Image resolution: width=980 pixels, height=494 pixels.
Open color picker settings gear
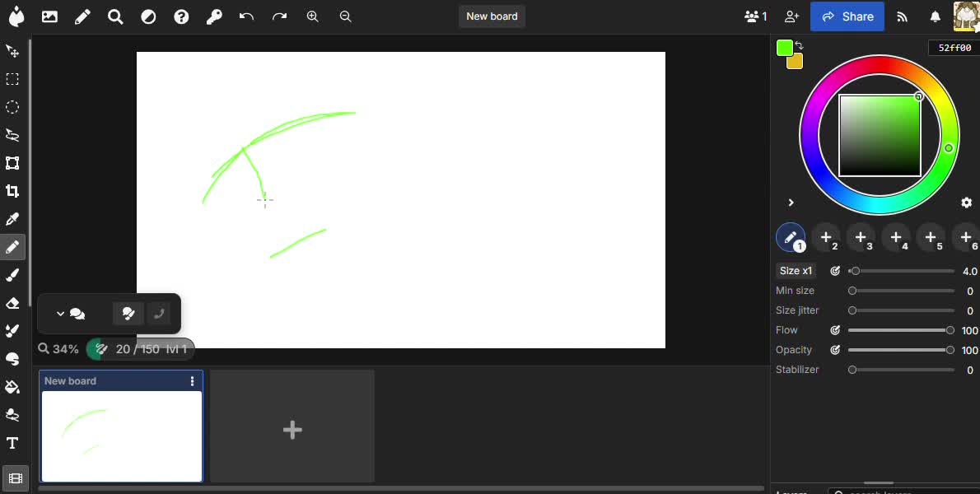966,203
